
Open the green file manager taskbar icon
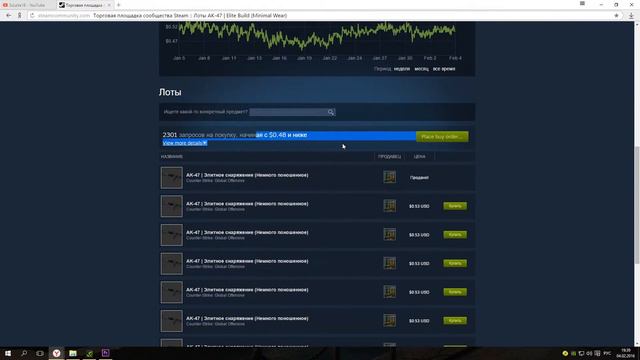(x=73, y=353)
